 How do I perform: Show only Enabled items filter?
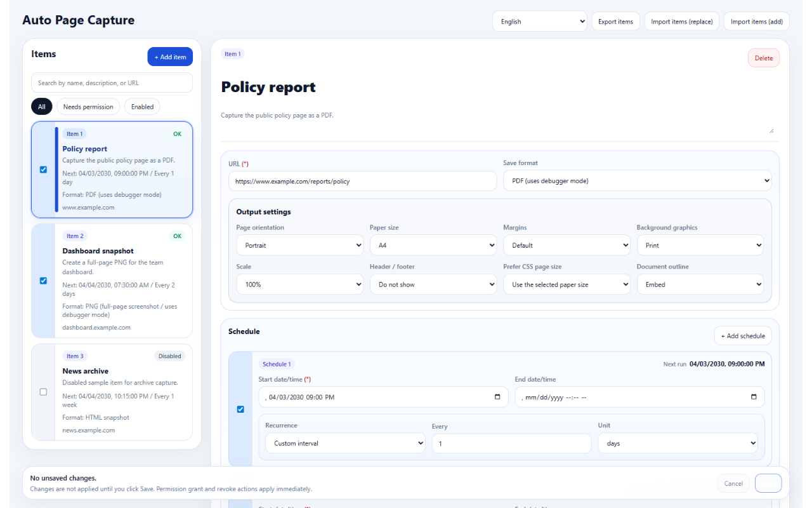click(x=142, y=107)
